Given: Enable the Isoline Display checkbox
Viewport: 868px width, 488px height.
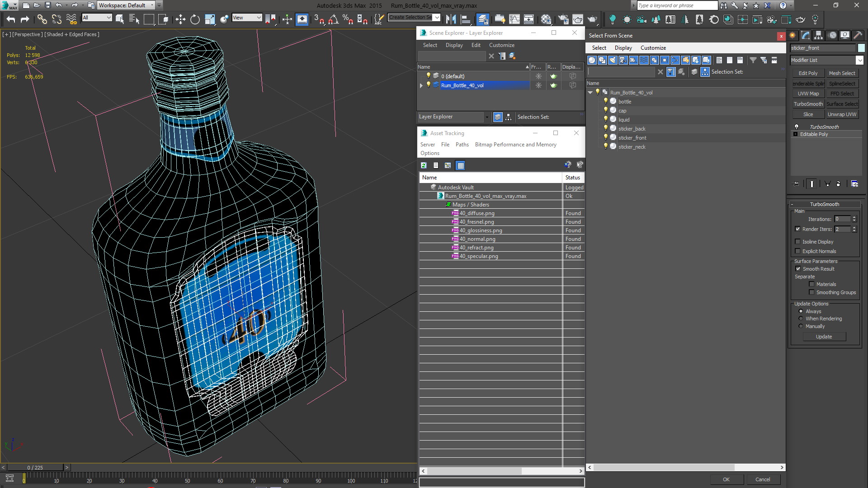Looking at the screenshot, I should [798, 242].
